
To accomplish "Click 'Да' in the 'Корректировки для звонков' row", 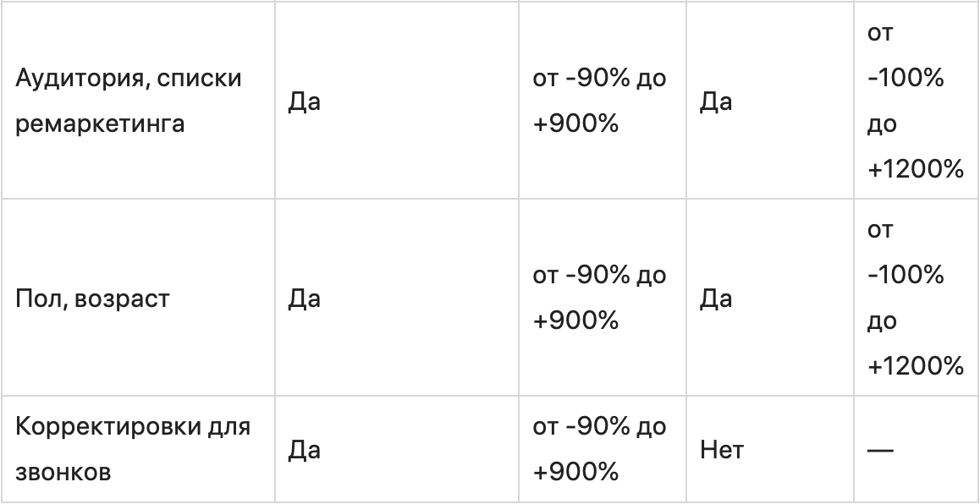I will click(x=305, y=450).
